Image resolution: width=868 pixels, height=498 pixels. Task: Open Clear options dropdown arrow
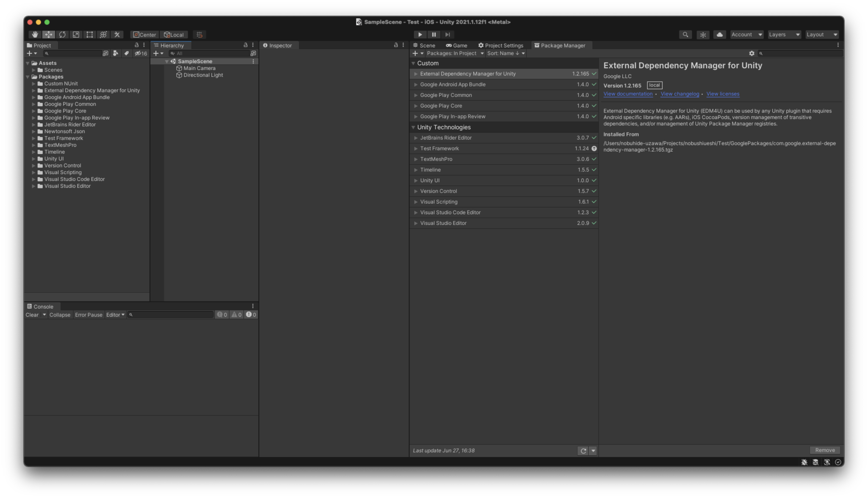(44, 315)
